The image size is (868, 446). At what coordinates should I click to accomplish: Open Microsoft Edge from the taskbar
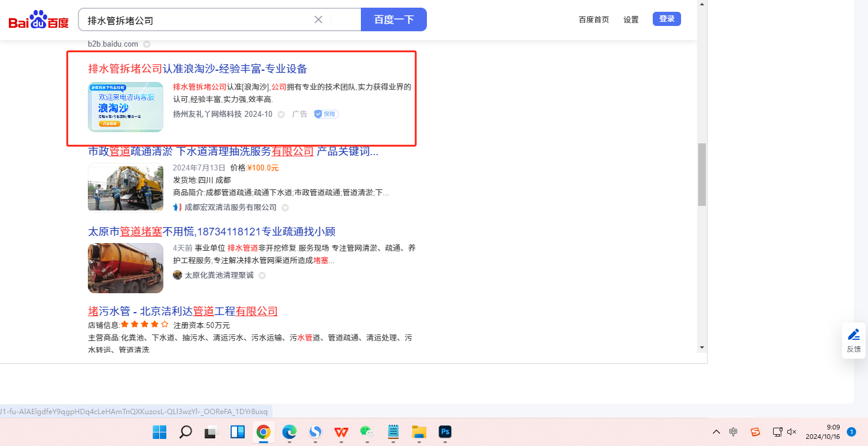(x=289, y=432)
